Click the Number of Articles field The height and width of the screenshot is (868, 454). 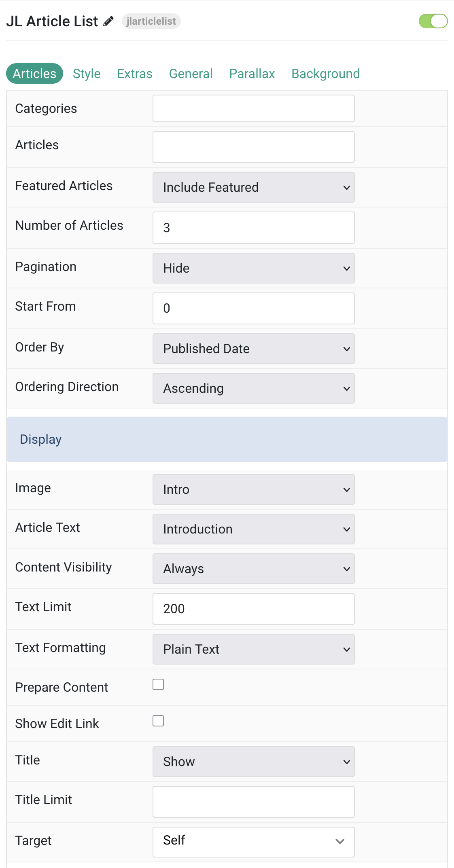pos(254,228)
